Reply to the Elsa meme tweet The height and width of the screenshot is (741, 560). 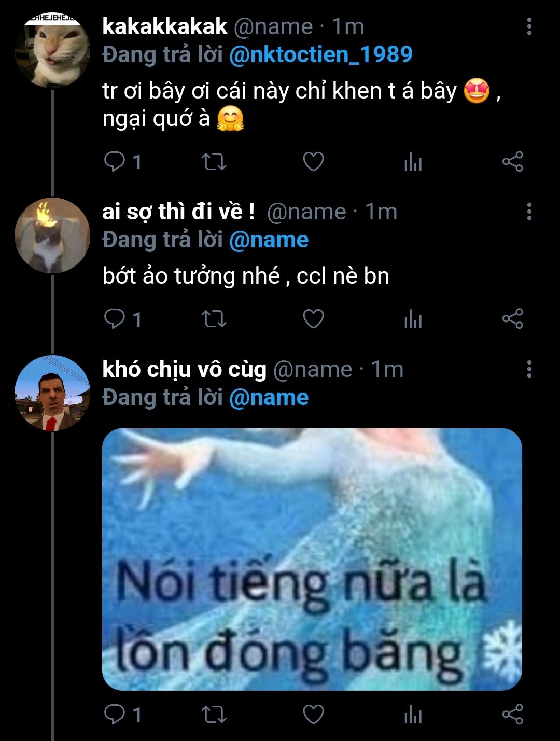tap(114, 715)
